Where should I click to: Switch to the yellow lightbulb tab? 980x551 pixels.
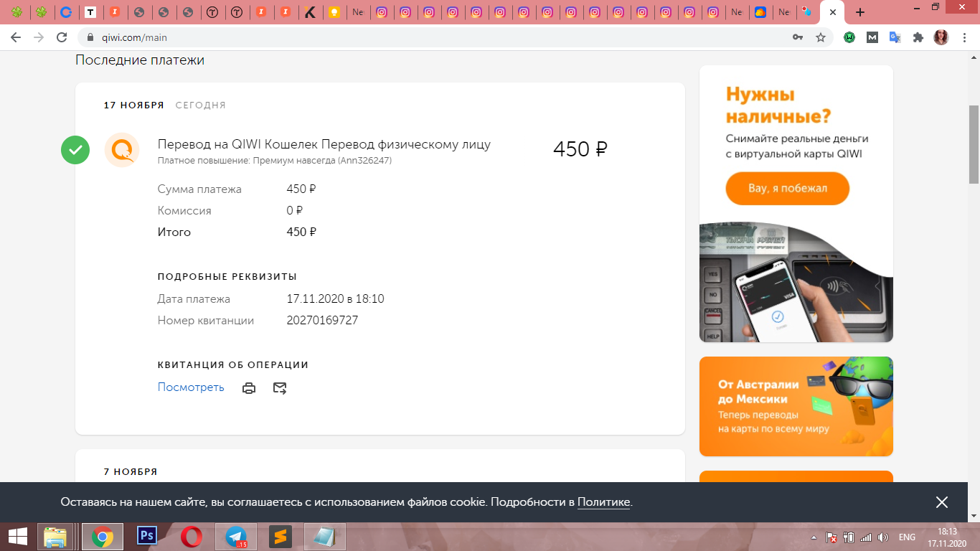pyautogui.click(x=334, y=12)
